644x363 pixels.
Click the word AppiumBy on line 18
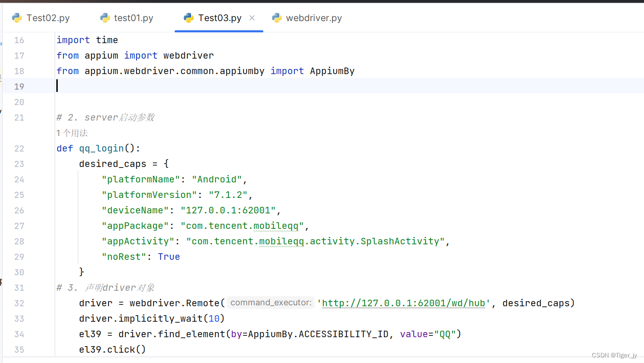[x=332, y=71]
